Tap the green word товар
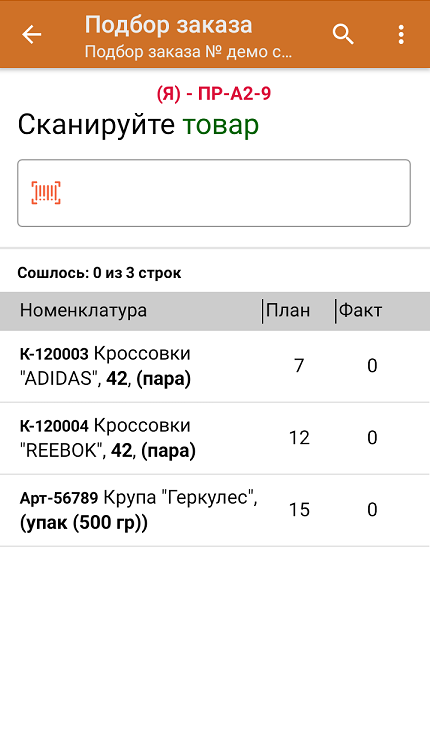The width and height of the screenshot is (430, 740). click(221, 126)
